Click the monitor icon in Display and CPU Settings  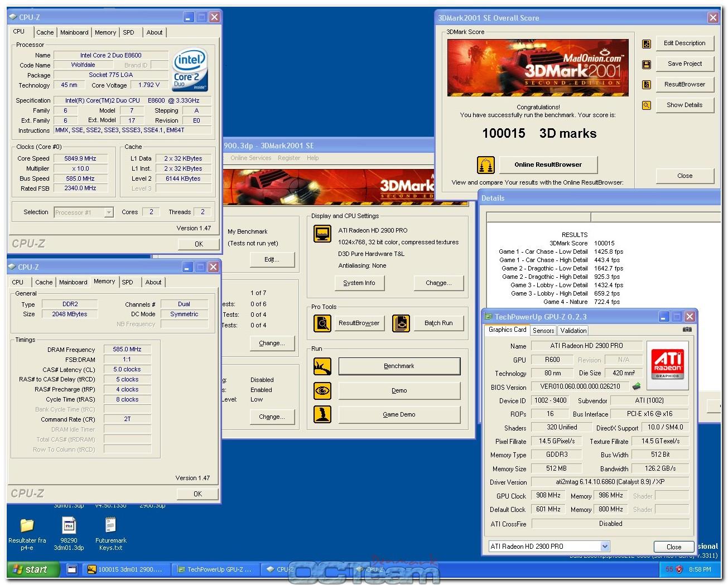point(322,234)
